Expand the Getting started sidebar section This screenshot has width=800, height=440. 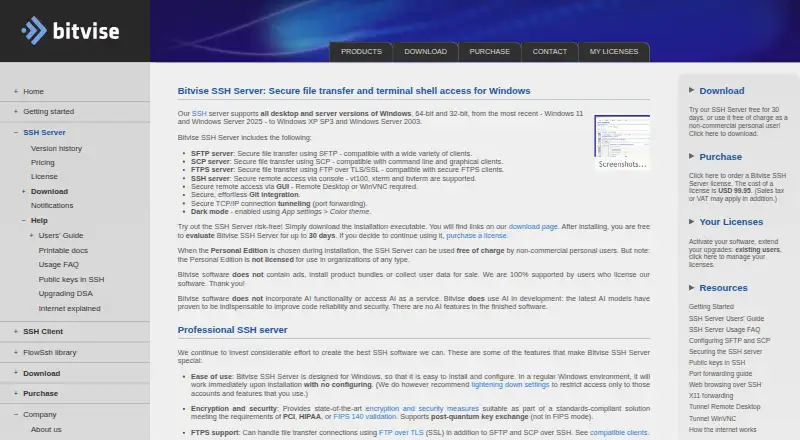(16, 111)
